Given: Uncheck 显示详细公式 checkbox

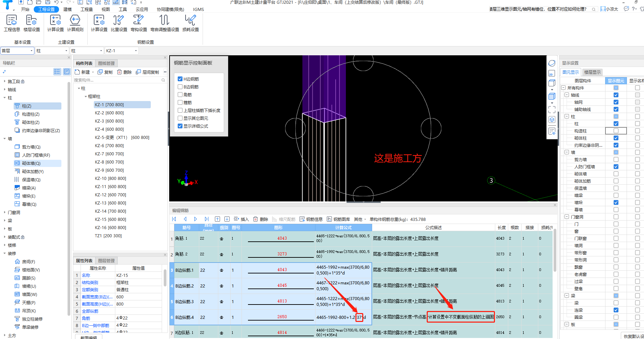Looking at the screenshot, I should (180, 126).
